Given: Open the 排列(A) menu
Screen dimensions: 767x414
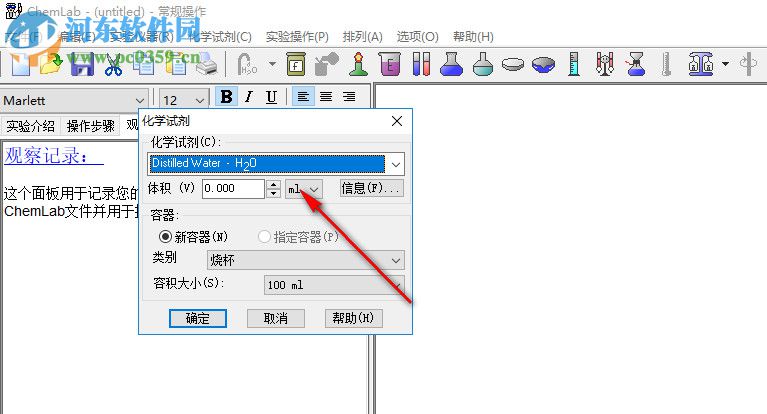Looking at the screenshot, I should coord(362,37).
